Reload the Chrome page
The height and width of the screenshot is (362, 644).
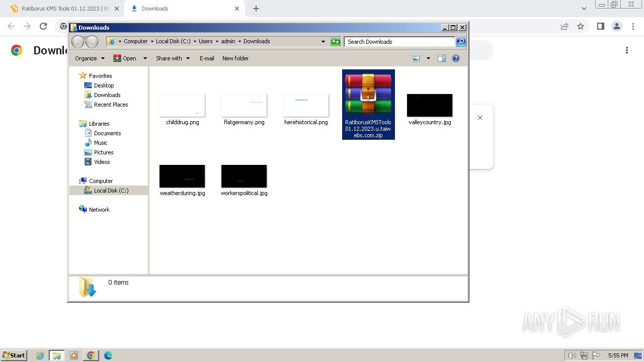pyautogui.click(x=43, y=26)
